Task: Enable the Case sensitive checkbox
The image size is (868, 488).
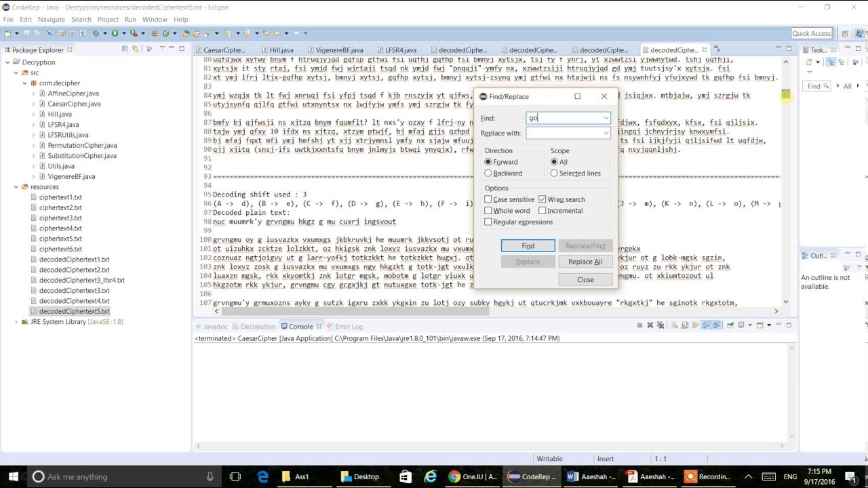Action: (488, 199)
